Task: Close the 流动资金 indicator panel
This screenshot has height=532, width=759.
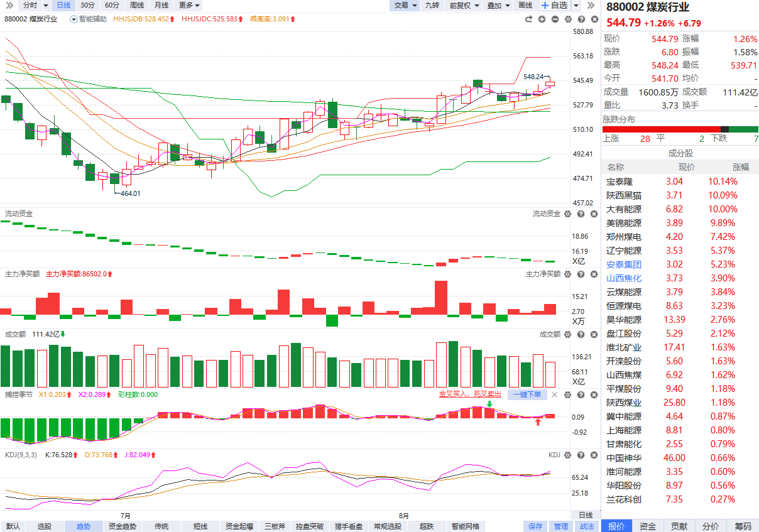Action: click(x=592, y=214)
